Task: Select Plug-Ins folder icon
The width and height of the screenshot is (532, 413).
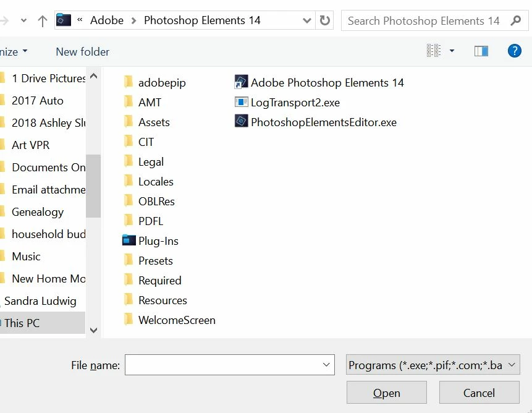Action: pos(129,241)
